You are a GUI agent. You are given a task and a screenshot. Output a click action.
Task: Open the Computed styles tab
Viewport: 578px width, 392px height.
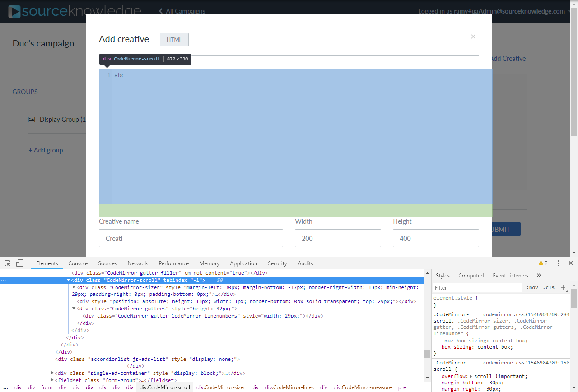pyautogui.click(x=471, y=275)
